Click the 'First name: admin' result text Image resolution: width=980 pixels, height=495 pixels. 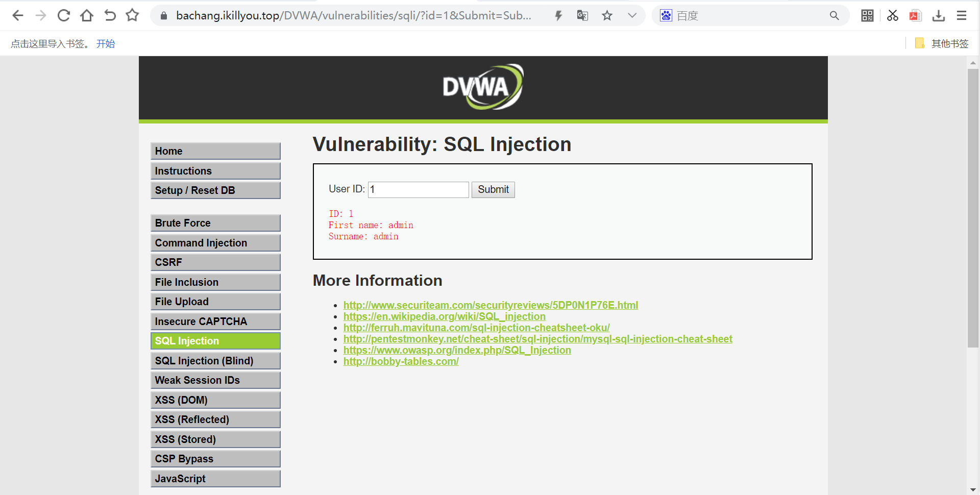(371, 225)
